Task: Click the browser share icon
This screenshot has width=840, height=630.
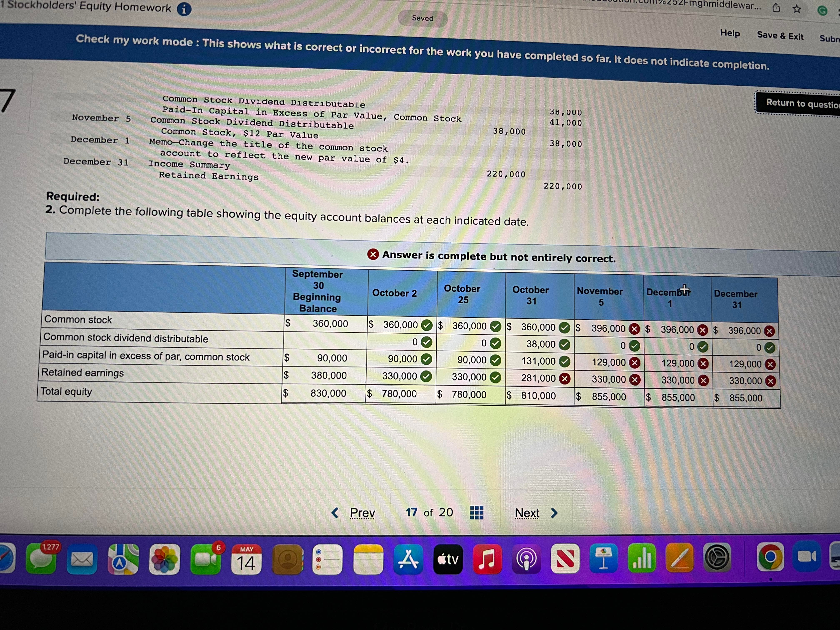Action: point(776,7)
